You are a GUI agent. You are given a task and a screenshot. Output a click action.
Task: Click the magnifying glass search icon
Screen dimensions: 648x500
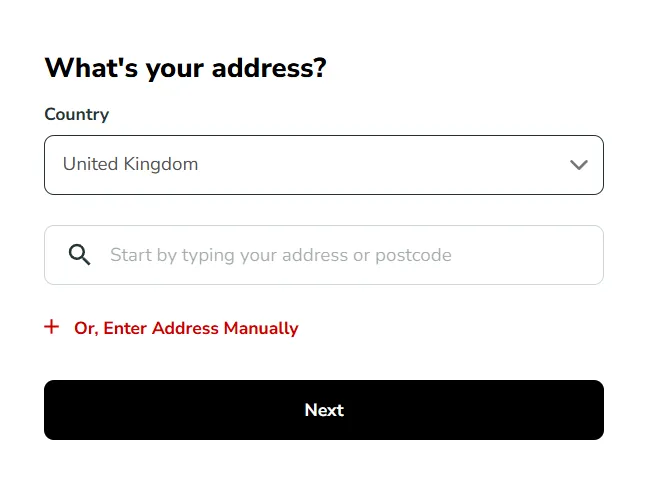(80, 255)
